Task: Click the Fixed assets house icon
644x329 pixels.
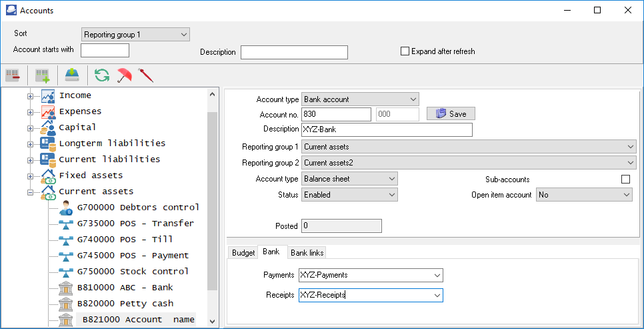Action: 48,176
